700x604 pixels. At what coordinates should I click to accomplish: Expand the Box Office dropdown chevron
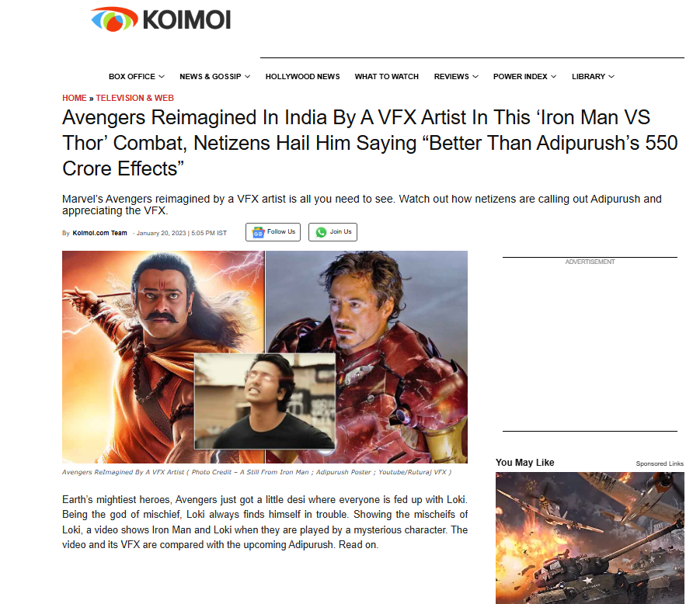162,77
